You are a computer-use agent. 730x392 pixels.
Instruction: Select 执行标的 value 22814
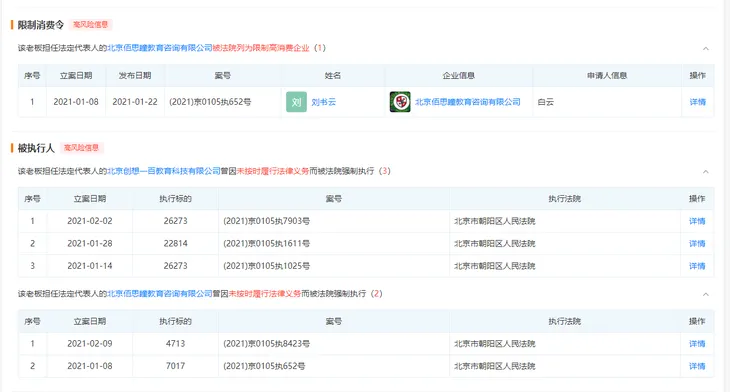176,243
